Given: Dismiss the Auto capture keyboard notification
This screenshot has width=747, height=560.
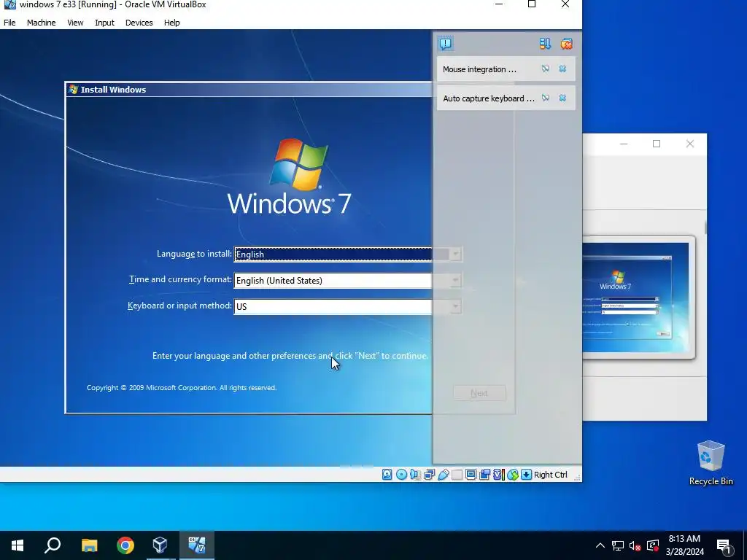Looking at the screenshot, I should pyautogui.click(x=562, y=98).
